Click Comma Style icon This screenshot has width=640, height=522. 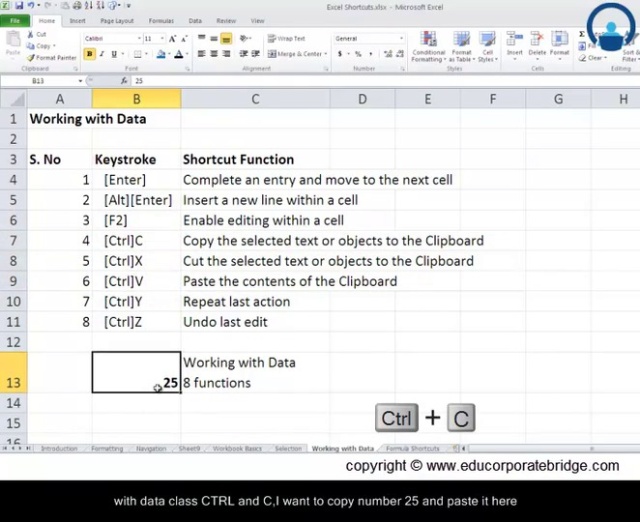[371, 54]
